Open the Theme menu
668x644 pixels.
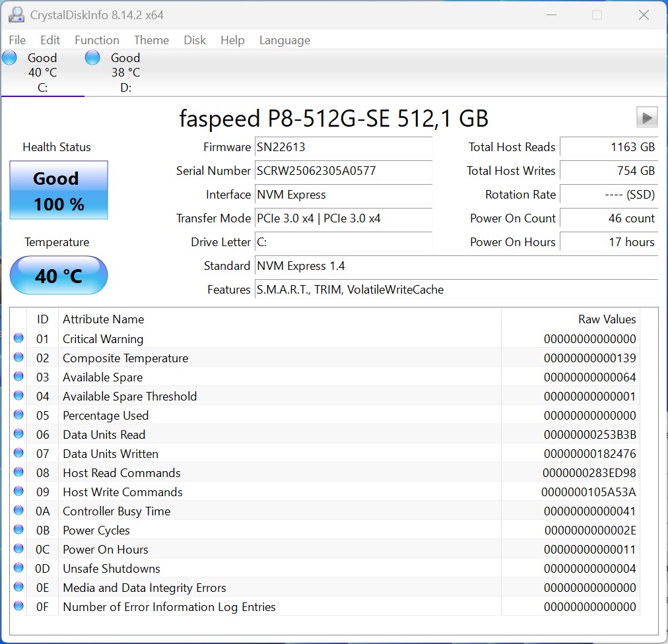coord(151,40)
